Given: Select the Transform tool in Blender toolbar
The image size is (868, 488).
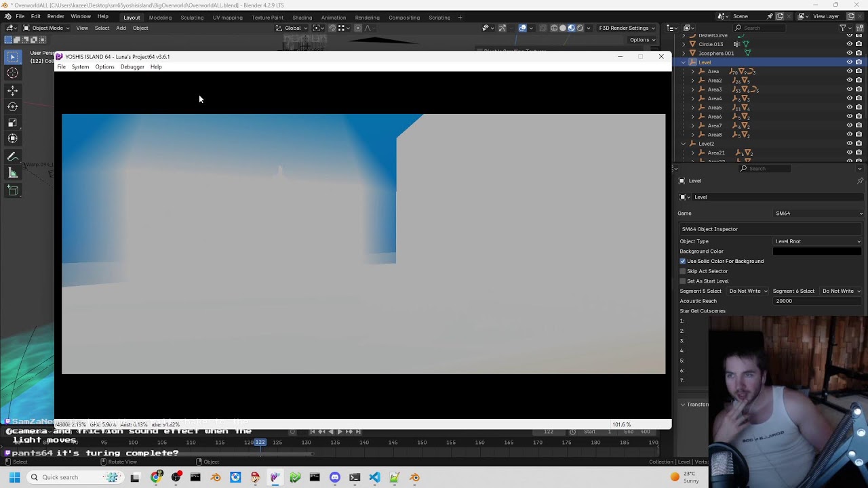Looking at the screenshot, I should [12, 138].
